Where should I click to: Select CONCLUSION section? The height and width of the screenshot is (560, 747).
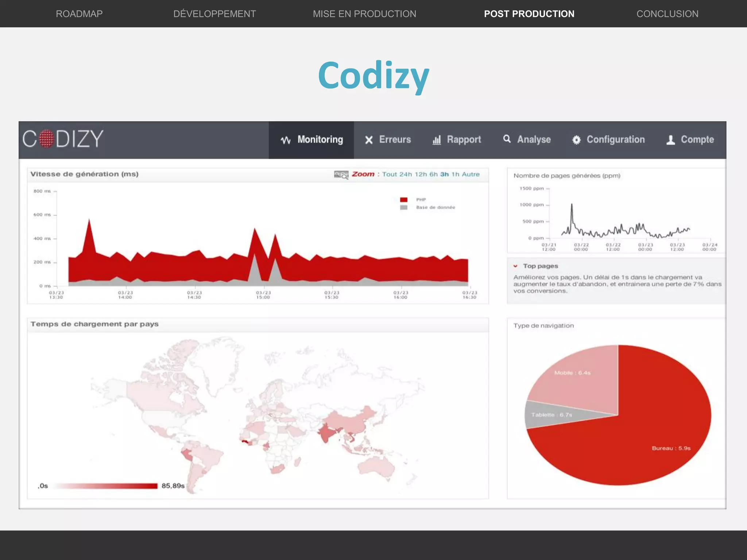pos(667,14)
